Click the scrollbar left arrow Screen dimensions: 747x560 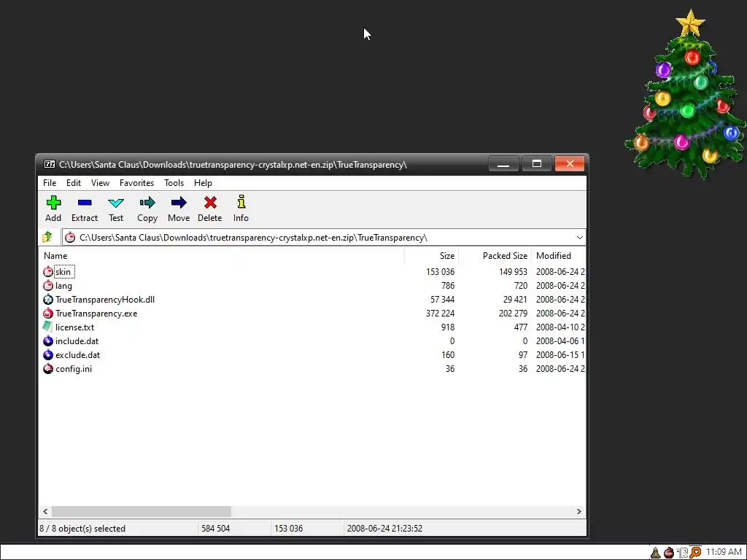45,511
